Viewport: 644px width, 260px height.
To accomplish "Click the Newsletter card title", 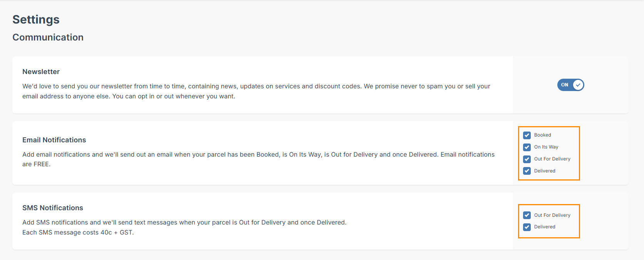I will [41, 72].
